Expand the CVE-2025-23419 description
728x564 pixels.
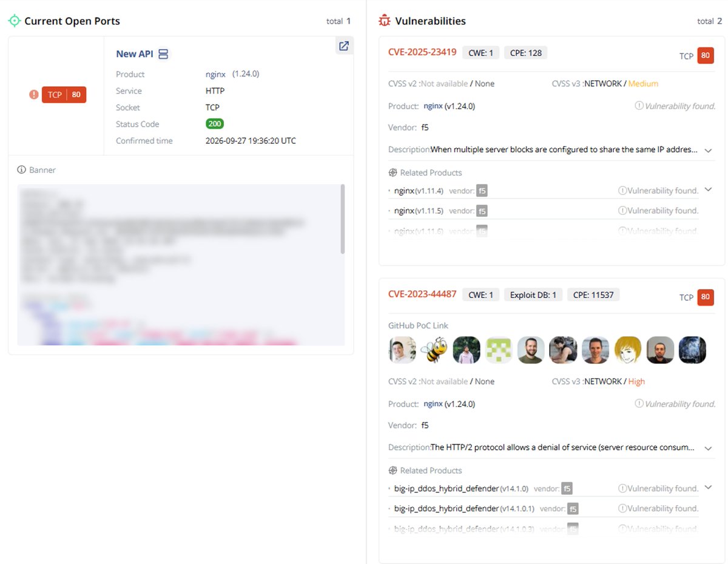coord(708,150)
